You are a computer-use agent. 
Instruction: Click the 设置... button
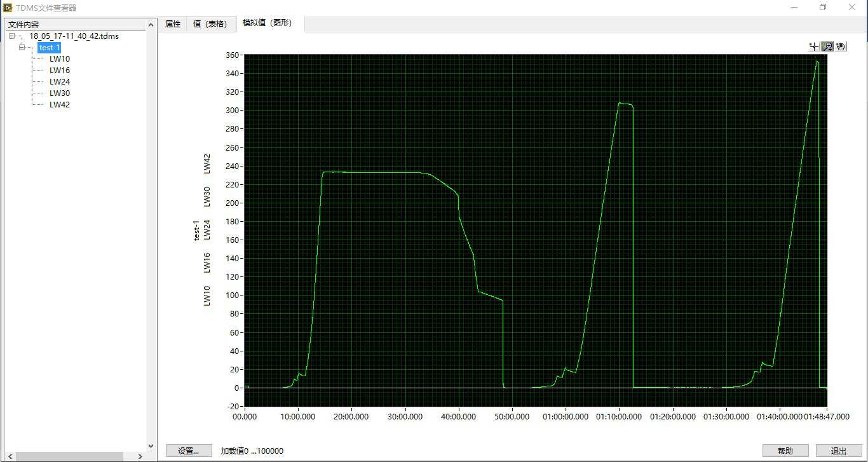click(x=189, y=451)
